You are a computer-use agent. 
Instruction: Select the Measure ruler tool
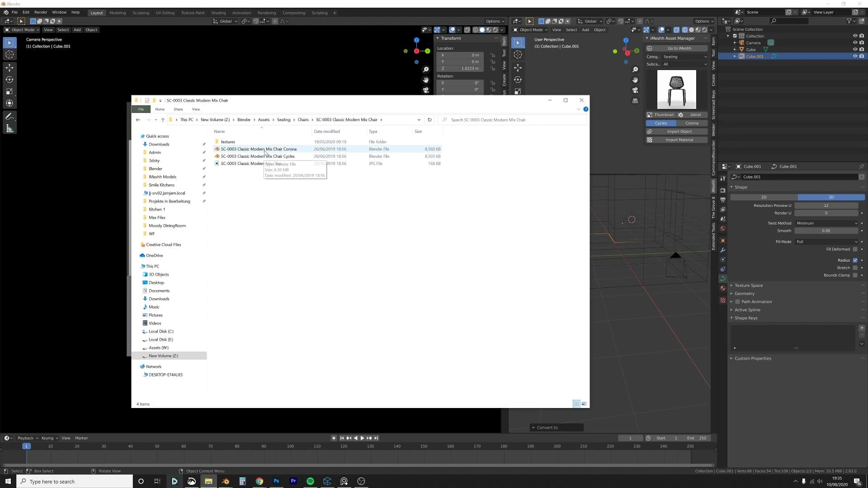tap(9, 129)
